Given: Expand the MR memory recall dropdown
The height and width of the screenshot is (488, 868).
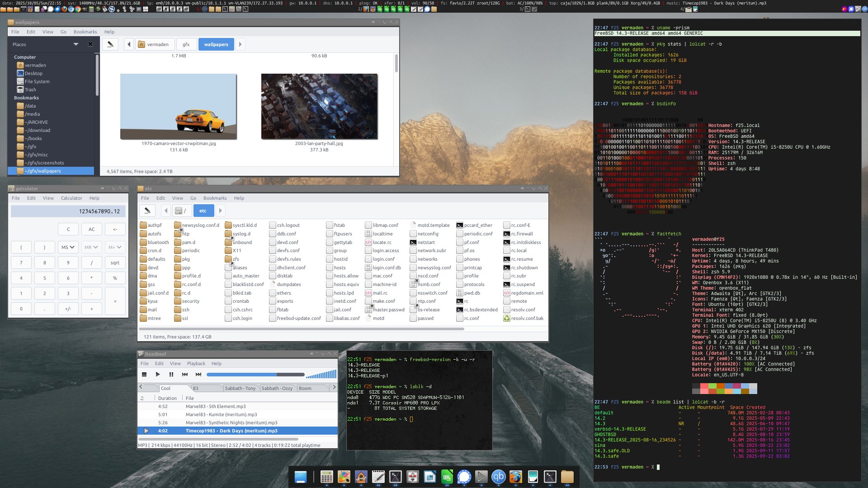Looking at the screenshot, I should pyautogui.click(x=92, y=247).
